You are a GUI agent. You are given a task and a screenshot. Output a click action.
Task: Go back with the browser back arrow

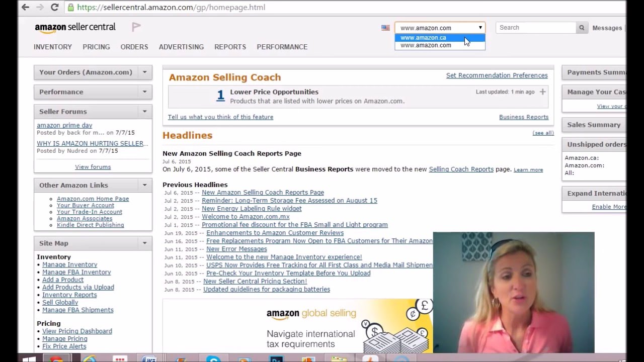tap(25, 7)
